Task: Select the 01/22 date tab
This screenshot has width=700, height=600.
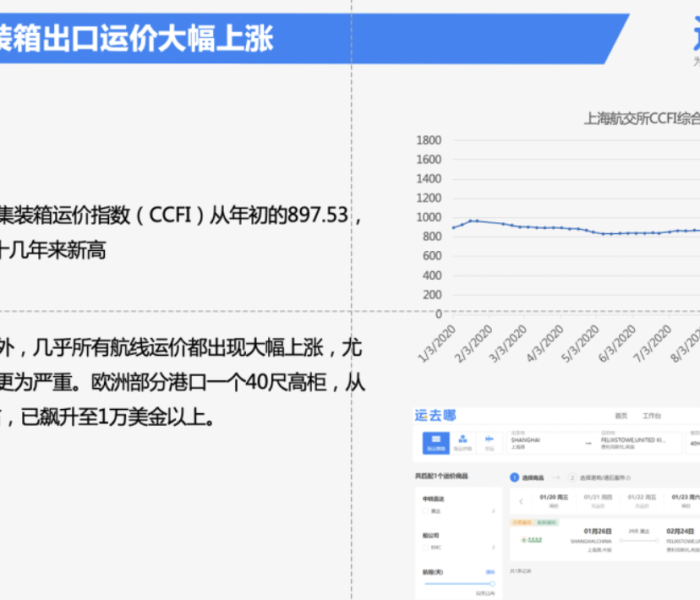Action: coord(642,501)
